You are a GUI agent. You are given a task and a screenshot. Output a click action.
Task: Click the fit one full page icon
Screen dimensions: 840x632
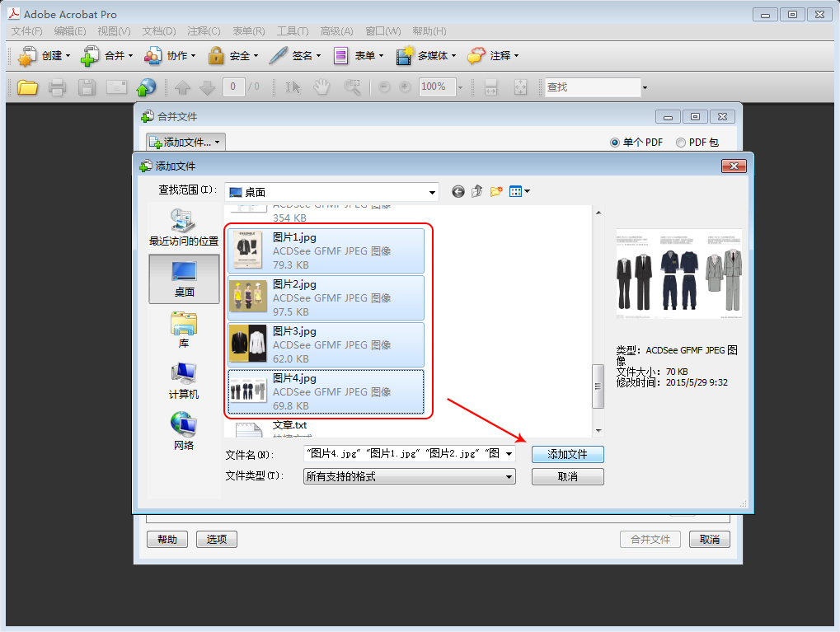pyautogui.click(x=521, y=87)
